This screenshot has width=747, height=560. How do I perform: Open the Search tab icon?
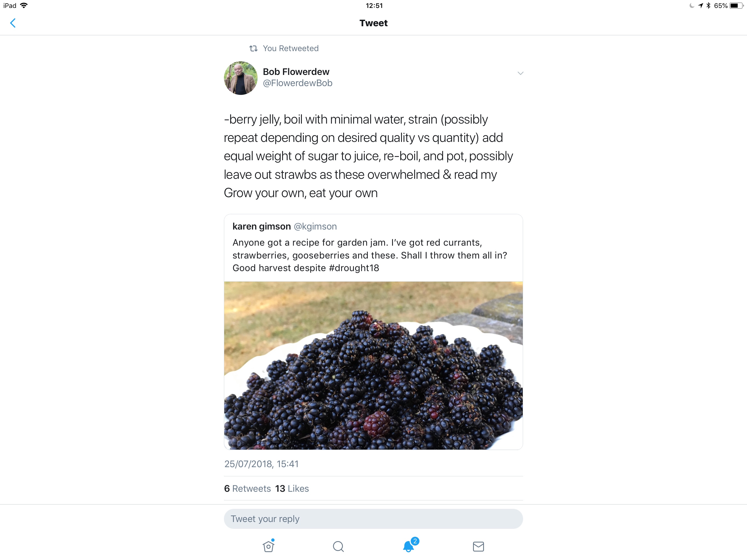338,546
